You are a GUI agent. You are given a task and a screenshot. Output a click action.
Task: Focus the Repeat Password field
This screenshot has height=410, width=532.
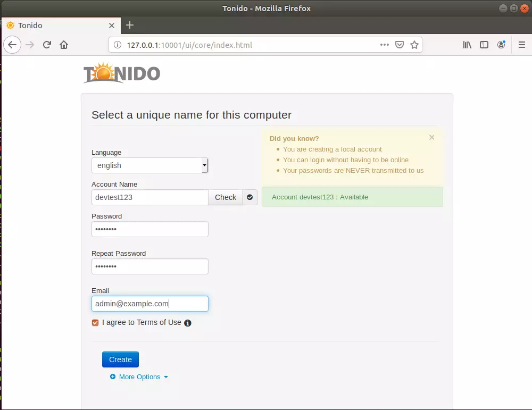[149, 266]
